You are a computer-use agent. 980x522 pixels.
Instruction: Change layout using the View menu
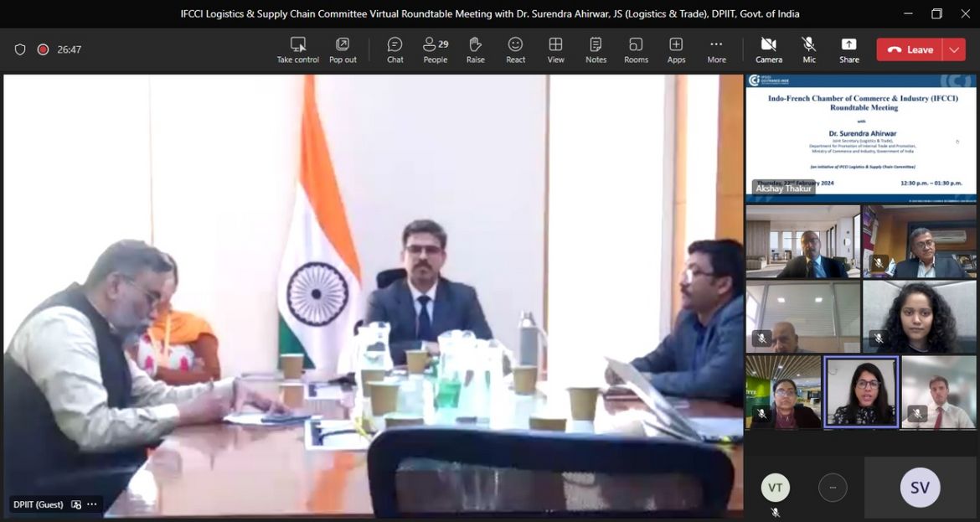tap(555, 49)
